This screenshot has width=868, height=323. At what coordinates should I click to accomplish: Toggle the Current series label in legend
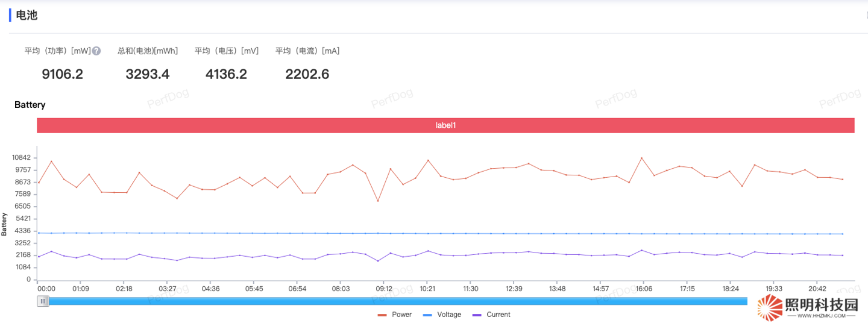click(498, 315)
